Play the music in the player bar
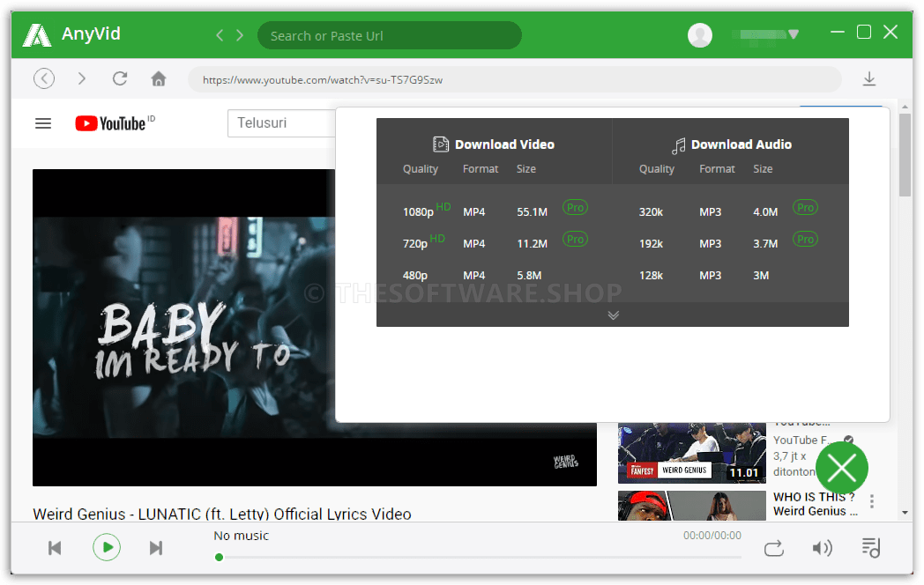The image size is (924, 585). [x=107, y=547]
